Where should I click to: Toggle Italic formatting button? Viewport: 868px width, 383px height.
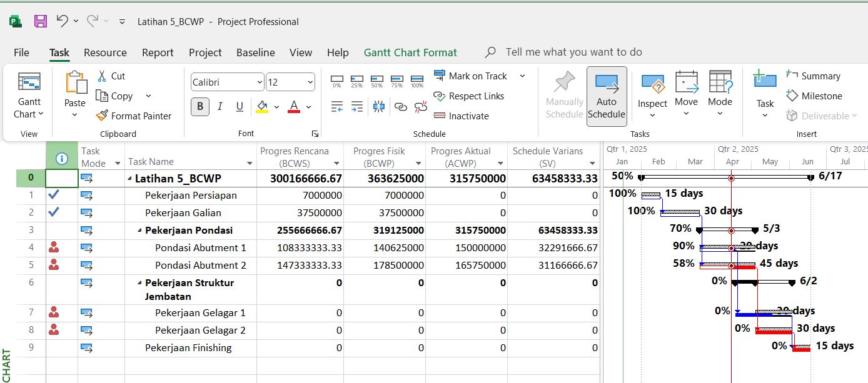(220, 107)
